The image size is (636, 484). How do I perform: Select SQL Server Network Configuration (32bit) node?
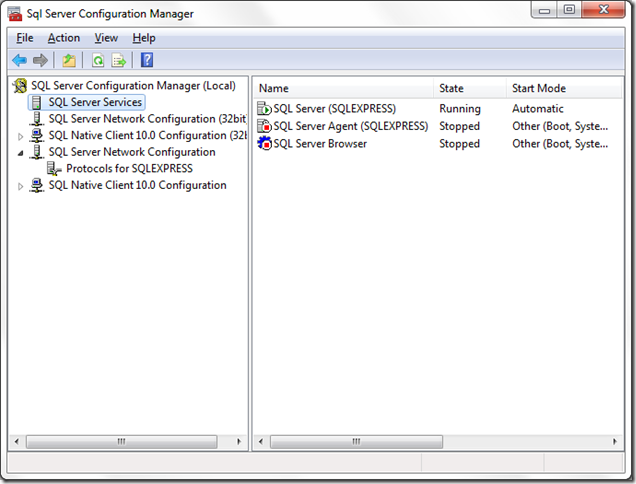pyautogui.click(x=148, y=119)
